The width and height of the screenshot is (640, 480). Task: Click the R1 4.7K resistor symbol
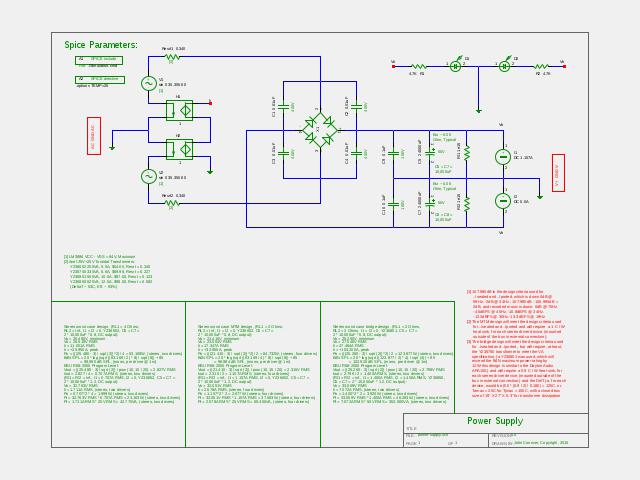click(x=419, y=66)
